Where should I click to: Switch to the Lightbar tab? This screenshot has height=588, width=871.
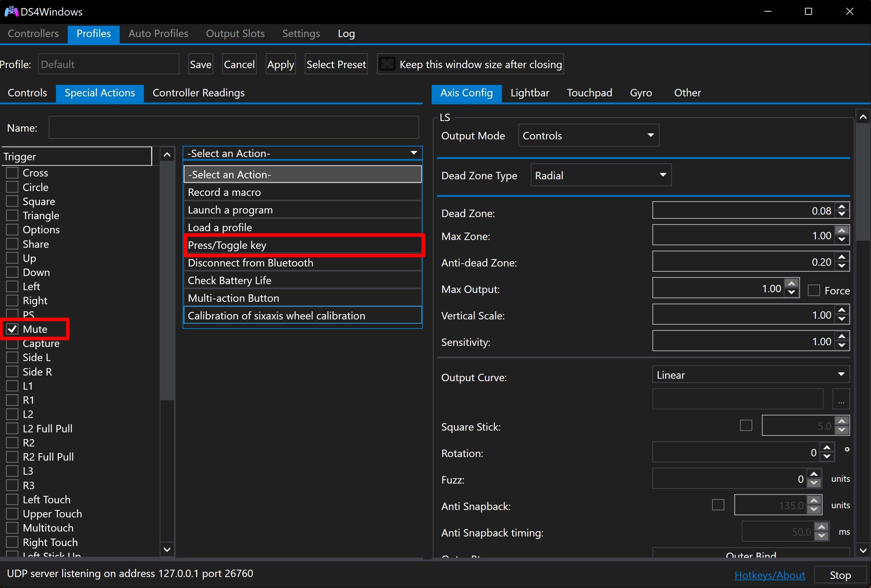(x=529, y=93)
